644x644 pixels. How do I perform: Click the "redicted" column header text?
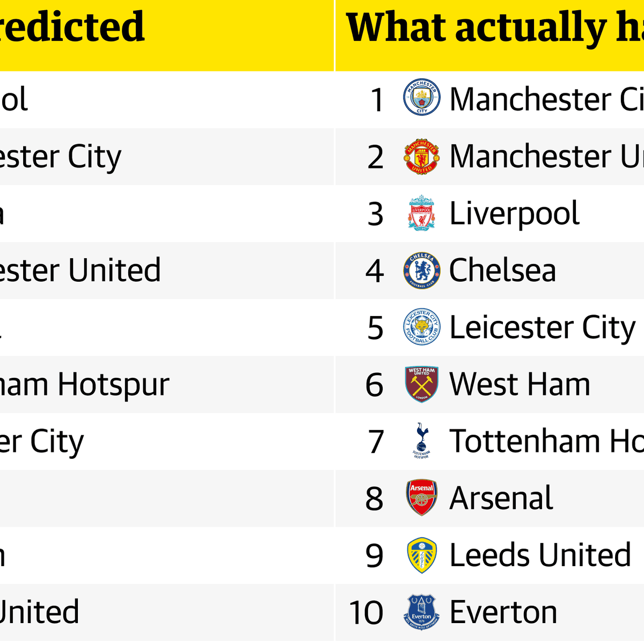click(72, 28)
